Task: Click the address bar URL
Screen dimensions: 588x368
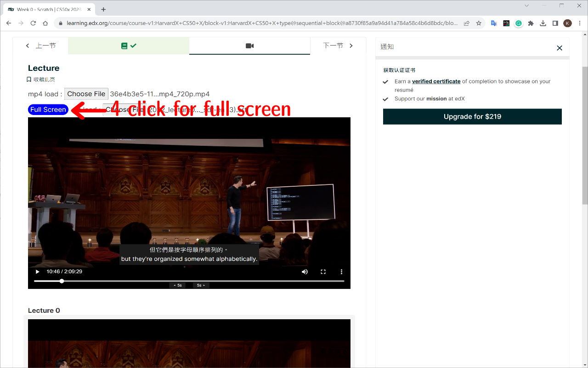Action: (262, 23)
